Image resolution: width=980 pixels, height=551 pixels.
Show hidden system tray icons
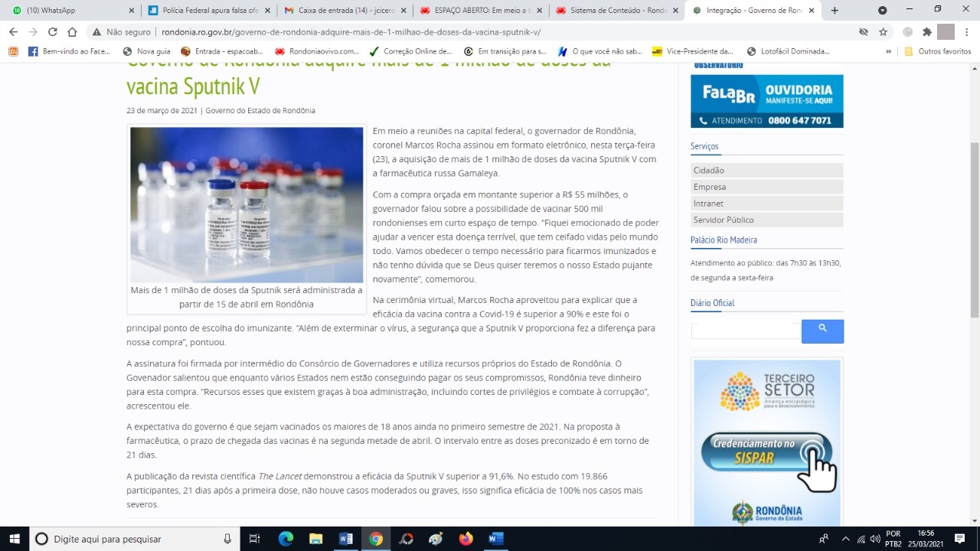pos(845,539)
